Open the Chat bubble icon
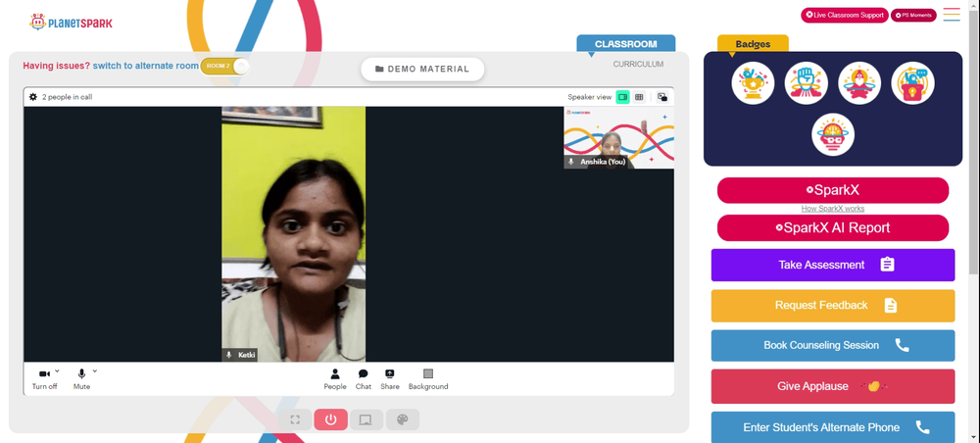Viewport: 980px width, 443px height. click(x=364, y=378)
